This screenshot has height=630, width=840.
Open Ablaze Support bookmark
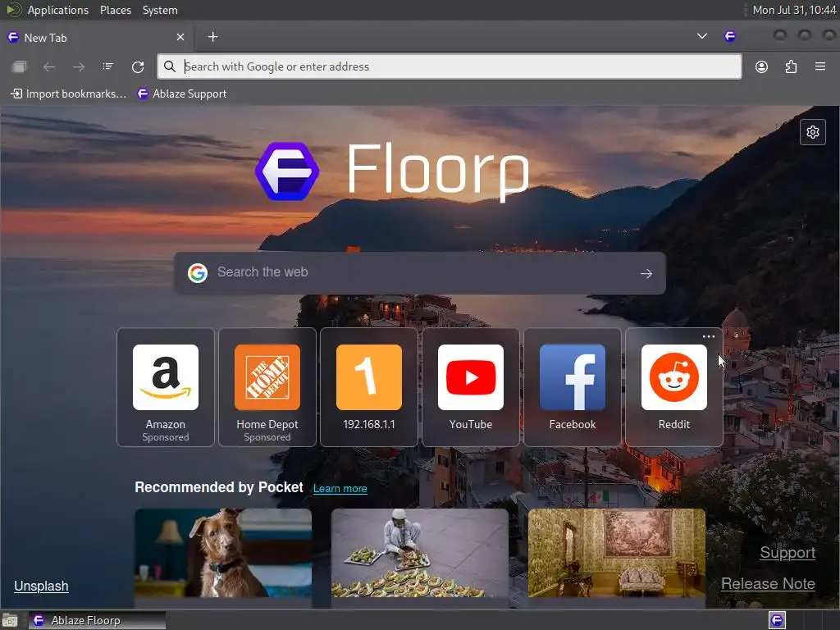click(x=182, y=94)
